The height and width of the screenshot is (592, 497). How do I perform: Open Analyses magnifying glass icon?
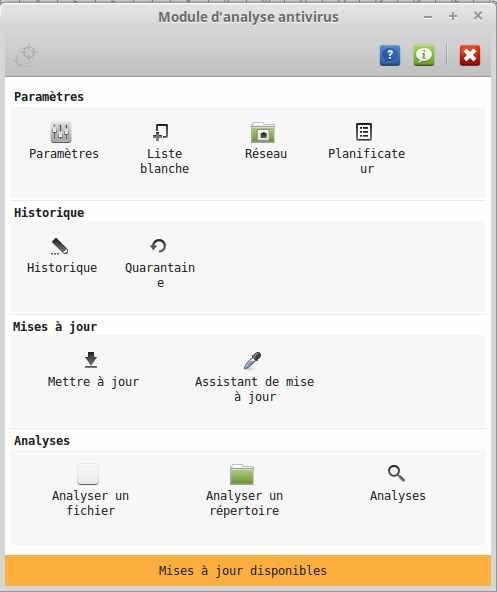point(396,473)
